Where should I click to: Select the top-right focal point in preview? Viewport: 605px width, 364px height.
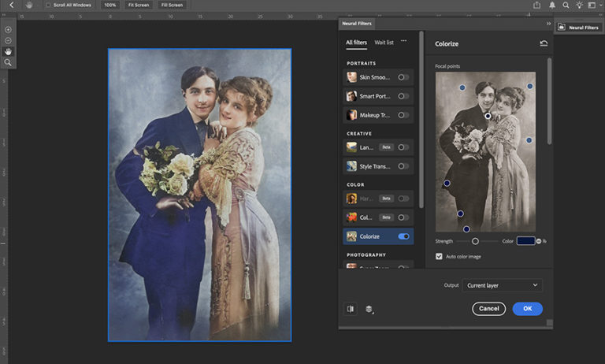(529, 86)
